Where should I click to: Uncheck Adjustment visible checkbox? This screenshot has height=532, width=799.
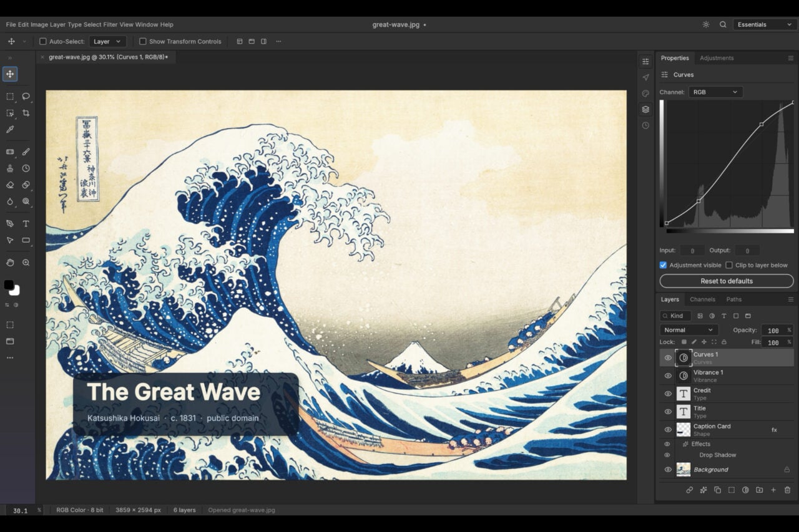pyautogui.click(x=664, y=265)
